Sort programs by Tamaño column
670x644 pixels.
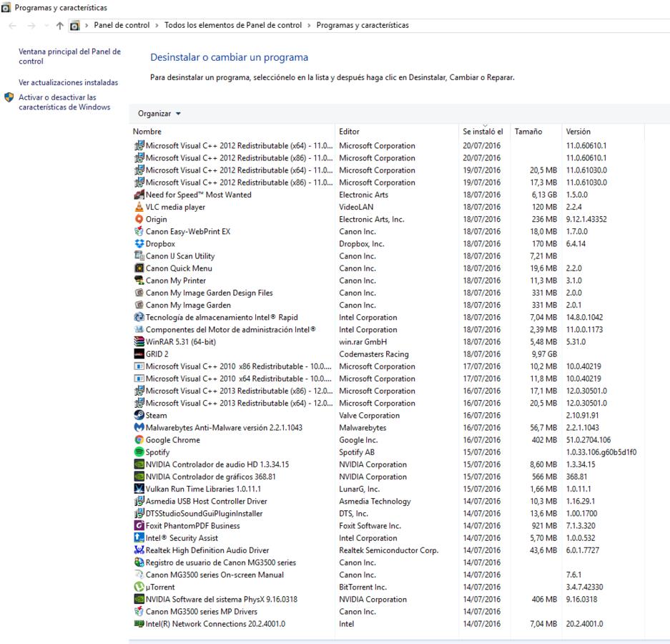pos(528,132)
